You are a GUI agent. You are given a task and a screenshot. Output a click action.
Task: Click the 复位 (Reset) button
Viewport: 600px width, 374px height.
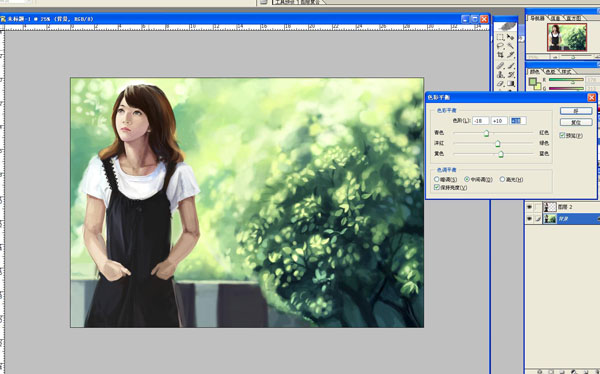pyautogui.click(x=576, y=122)
